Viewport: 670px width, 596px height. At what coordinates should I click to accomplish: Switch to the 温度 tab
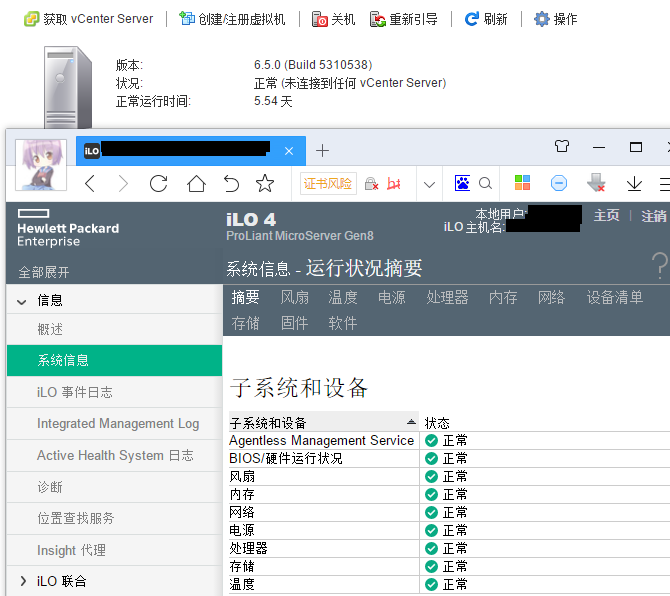click(343, 297)
